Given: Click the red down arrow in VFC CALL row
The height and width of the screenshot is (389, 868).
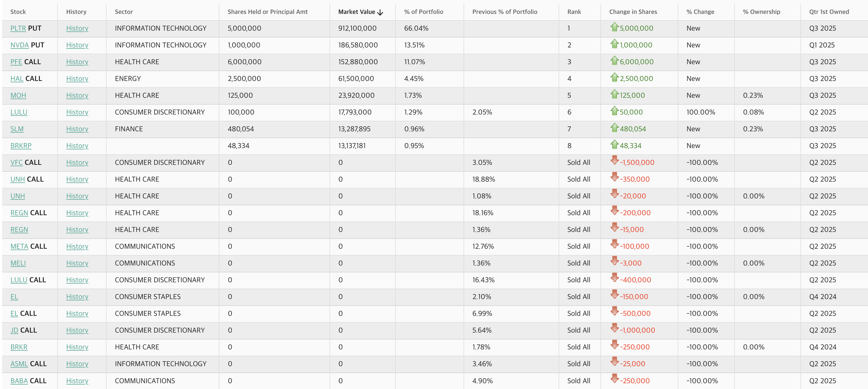Looking at the screenshot, I should point(614,160).
